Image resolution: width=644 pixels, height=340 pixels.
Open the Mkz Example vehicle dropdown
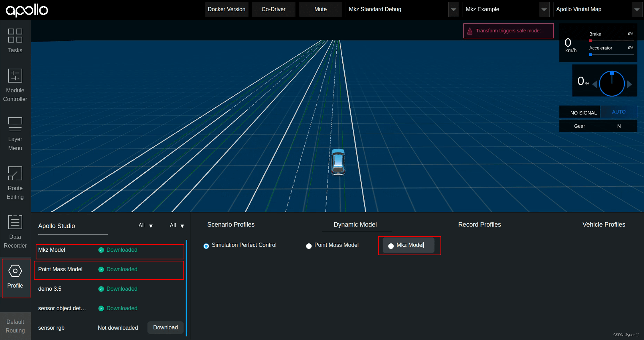[544, 10]
